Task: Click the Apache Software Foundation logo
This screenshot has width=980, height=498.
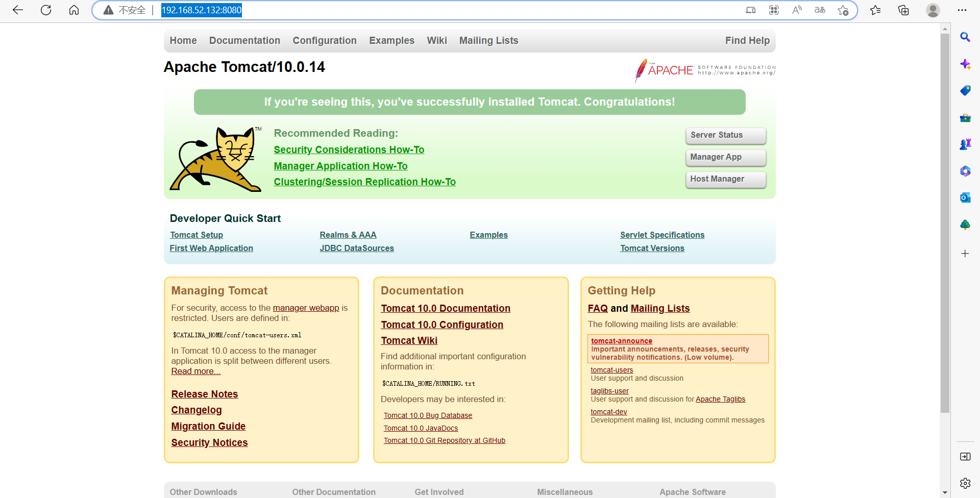Action: [705, 70]
